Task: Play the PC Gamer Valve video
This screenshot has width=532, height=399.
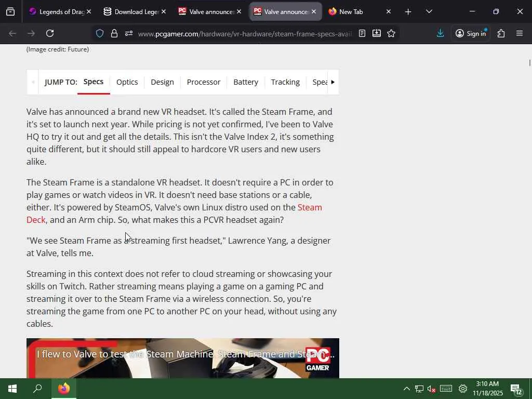Action: pyautogui.click(x=183, y=358)
